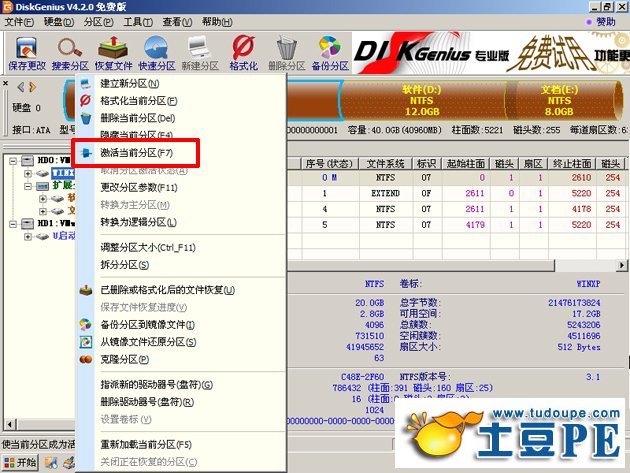The image size is (630, 473).
Task: Click the DiskGenius 专业版 banner ad
Action: tap(491, 53)
